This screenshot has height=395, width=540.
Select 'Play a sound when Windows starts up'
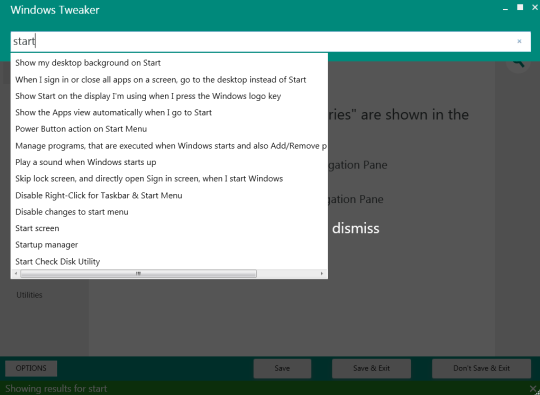coord(169,162)
